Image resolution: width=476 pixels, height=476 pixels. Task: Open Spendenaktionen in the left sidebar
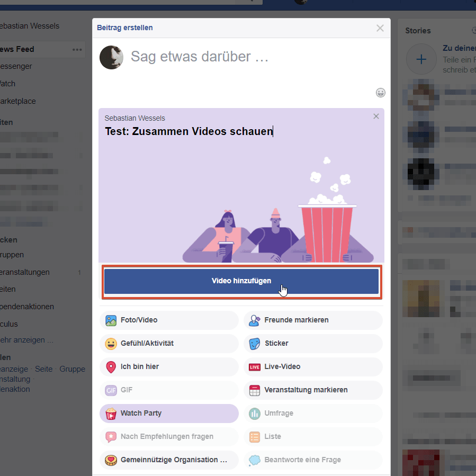[x=26, y=307]
